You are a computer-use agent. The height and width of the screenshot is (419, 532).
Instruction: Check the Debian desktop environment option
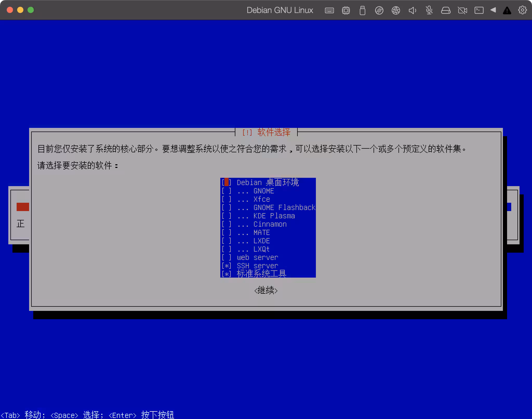point(227,182)
